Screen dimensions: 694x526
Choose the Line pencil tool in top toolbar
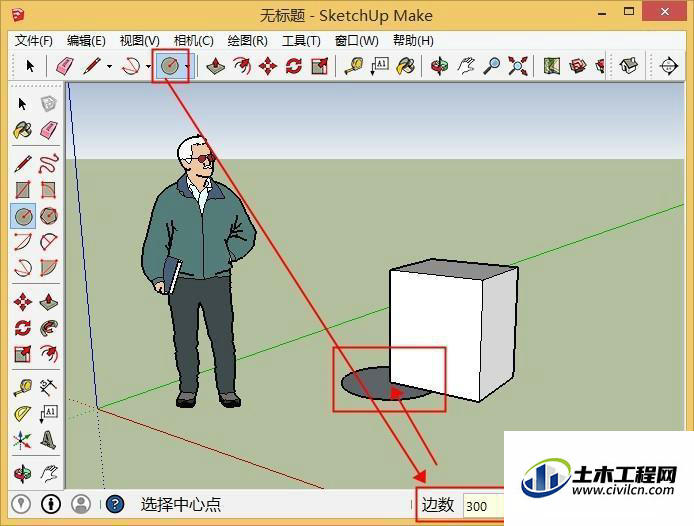point(92,66)
